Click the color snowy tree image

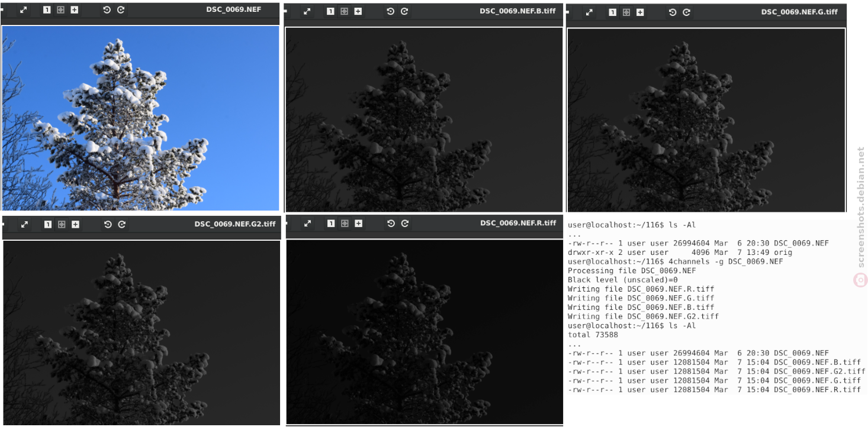pos(140,118)
